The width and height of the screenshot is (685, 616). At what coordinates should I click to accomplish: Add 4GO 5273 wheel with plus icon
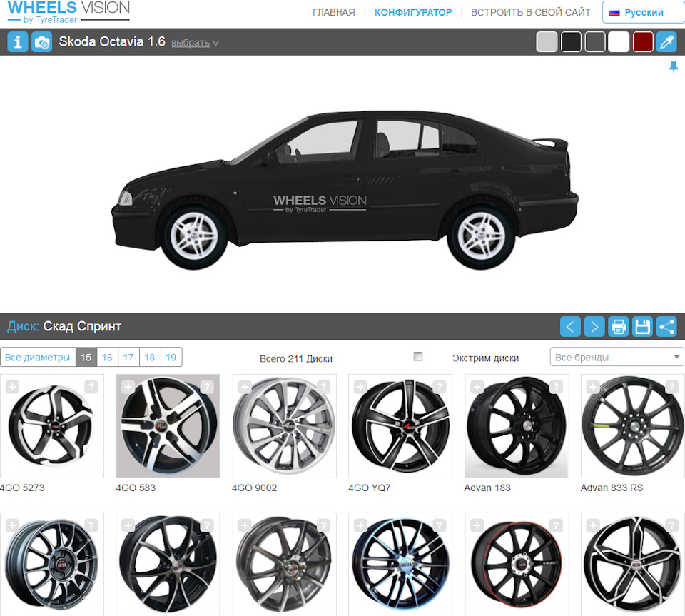[x=12, y=387]
